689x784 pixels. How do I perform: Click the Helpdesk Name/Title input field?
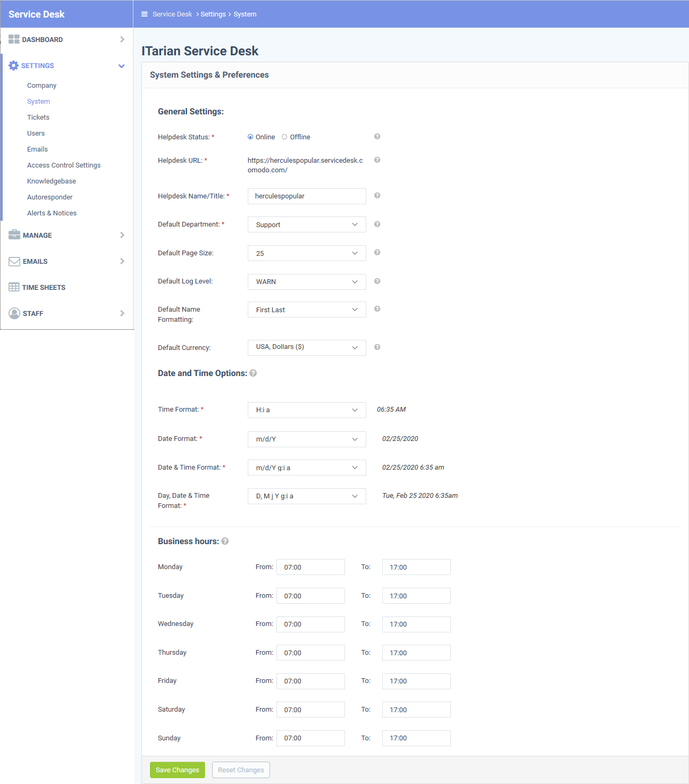click(307, 196)
